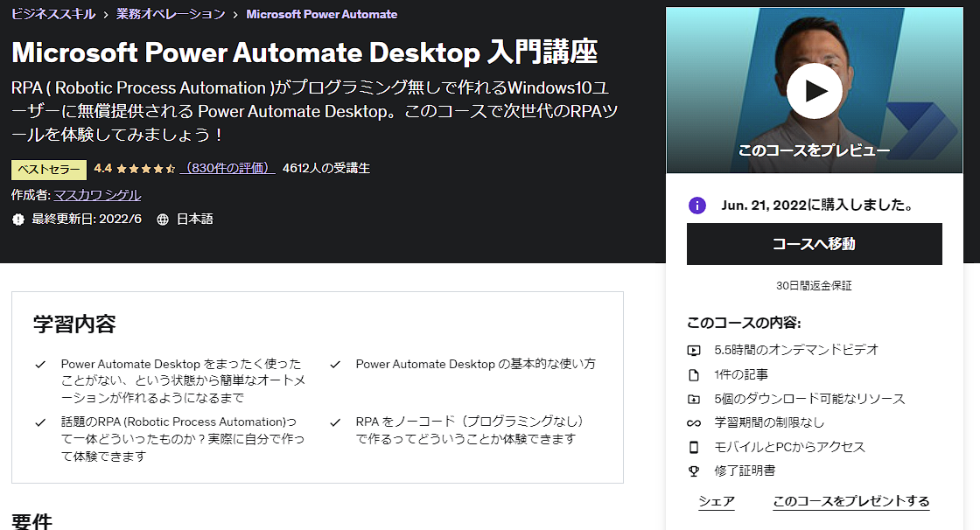Image resolution: width=980 pixels, height=530 pixels.
Task: Click the downloadable resources icon
Action: tap(694, 399)
